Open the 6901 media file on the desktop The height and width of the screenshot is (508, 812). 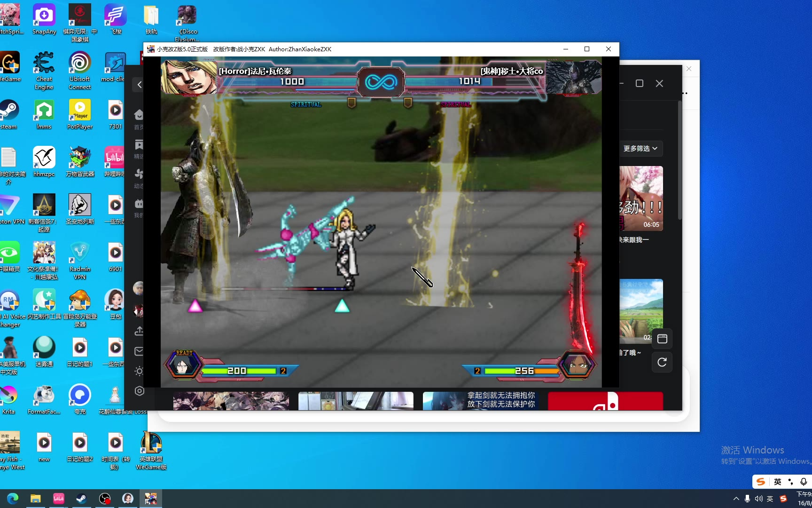pyautogui.click(x=116, y=257)
